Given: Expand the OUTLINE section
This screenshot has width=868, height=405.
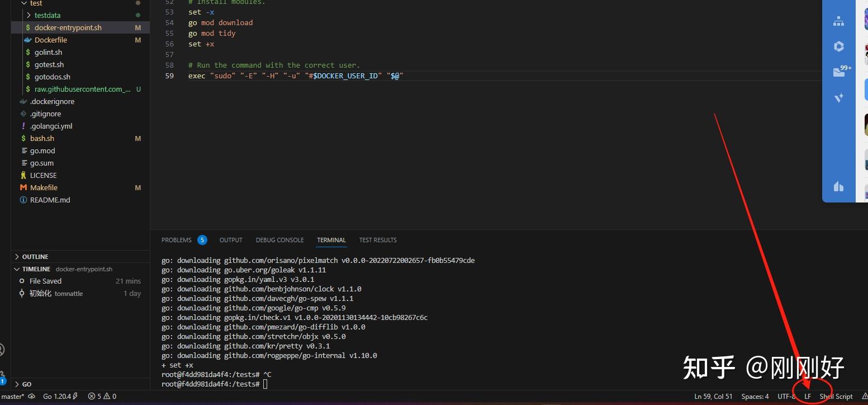Looking at the screenshot, I should click(35, 256).
